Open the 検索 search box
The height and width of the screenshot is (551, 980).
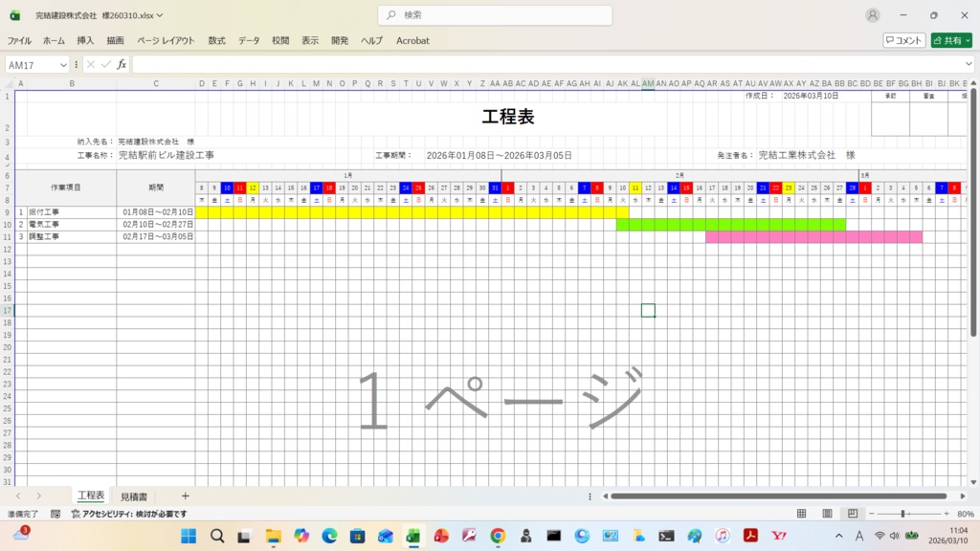[494, 15]
